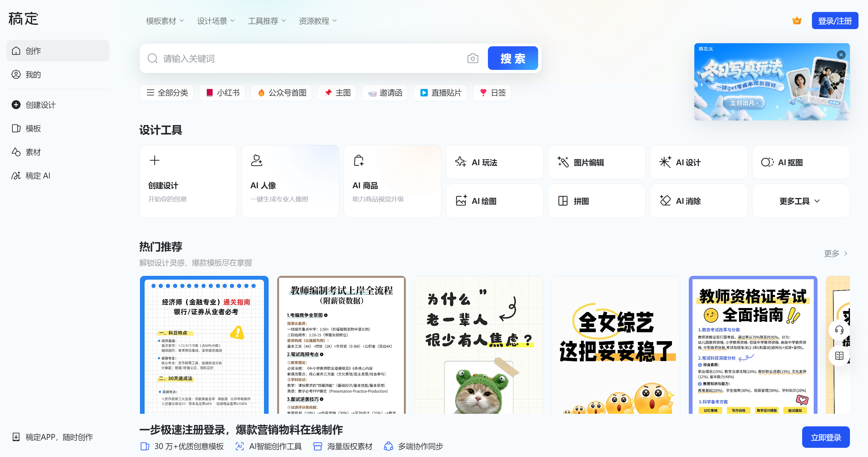Image resolution: width=868 pixels, height=457 pixels.
Task: Open the AI 绘图 tool
Action: pyautogui.click(x=494, y=201)
